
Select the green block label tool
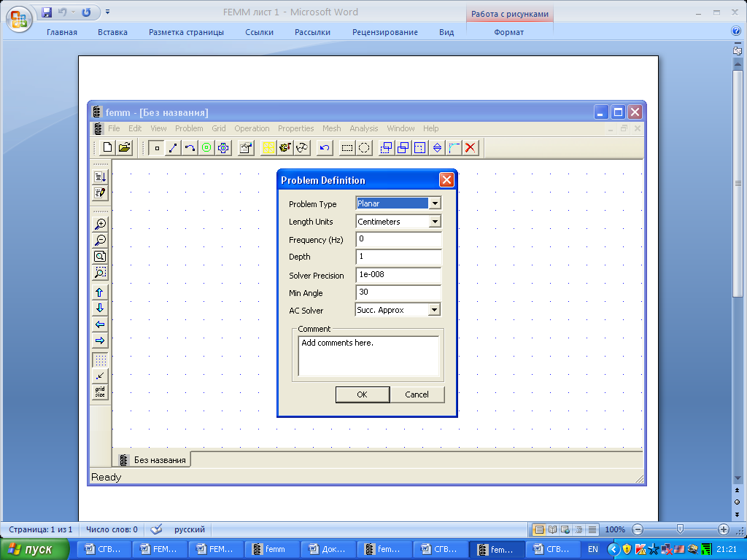click(206, 148)
